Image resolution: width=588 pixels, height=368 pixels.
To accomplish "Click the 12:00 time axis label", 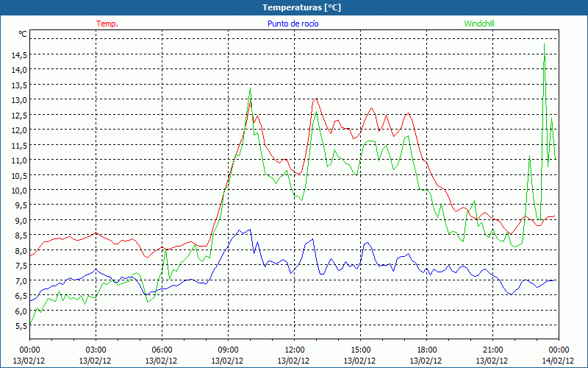I will 295,350.
